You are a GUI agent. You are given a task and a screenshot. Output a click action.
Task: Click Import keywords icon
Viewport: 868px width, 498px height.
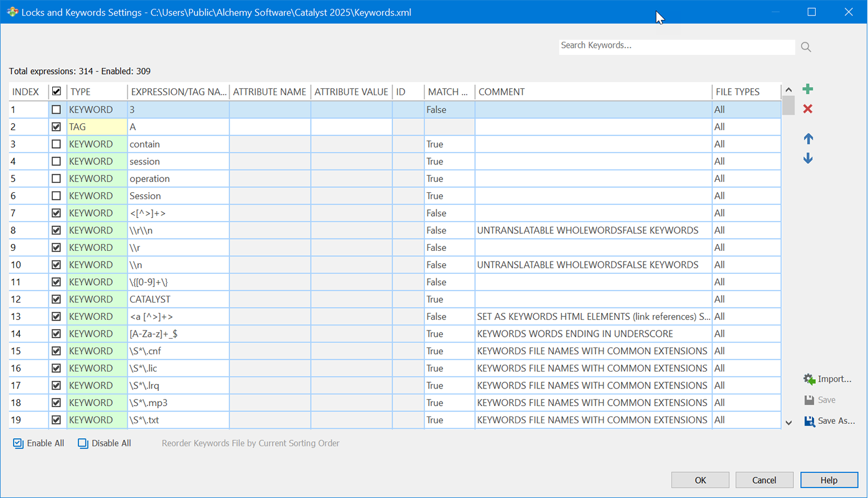point(809,379)
